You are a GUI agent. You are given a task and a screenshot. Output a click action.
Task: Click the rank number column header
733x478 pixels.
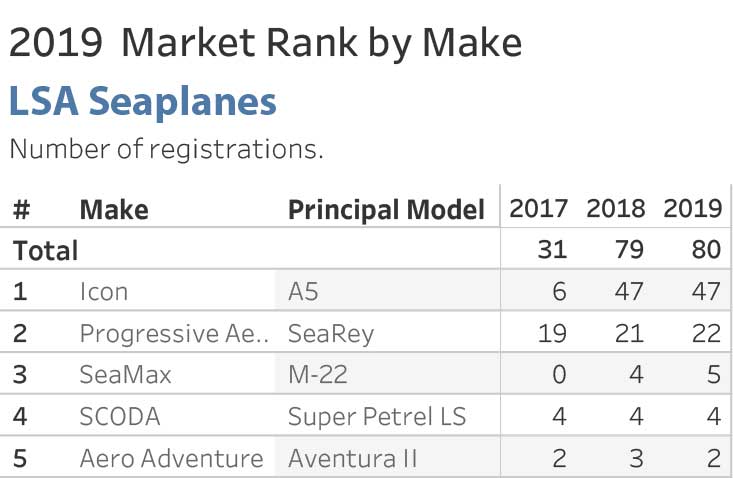(22, 209)
